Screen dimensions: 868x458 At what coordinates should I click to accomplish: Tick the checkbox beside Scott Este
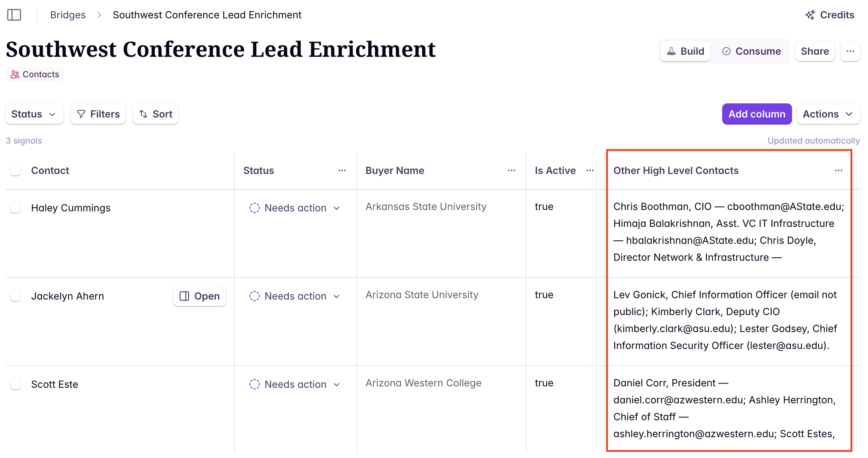(16, 384)
